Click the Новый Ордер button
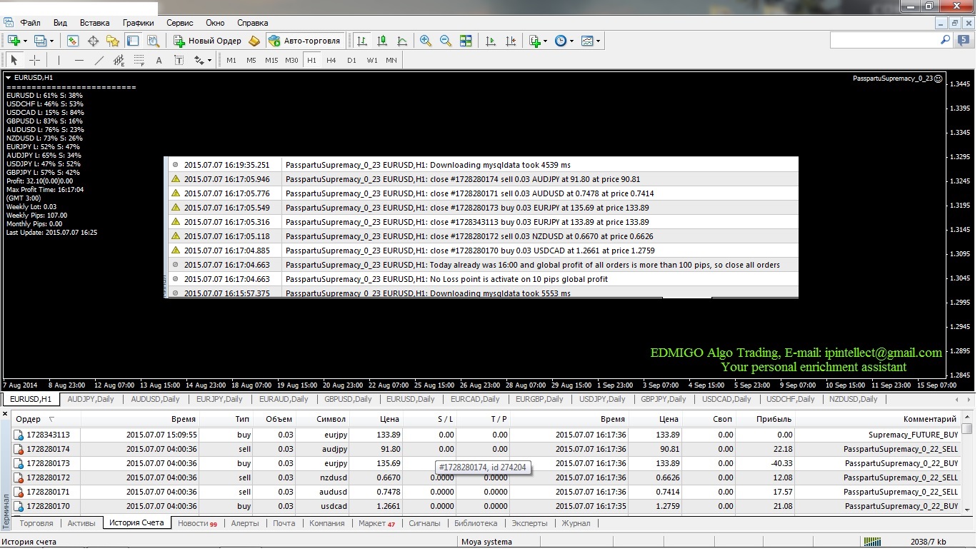The image size is (980, 551). [208, 41]
